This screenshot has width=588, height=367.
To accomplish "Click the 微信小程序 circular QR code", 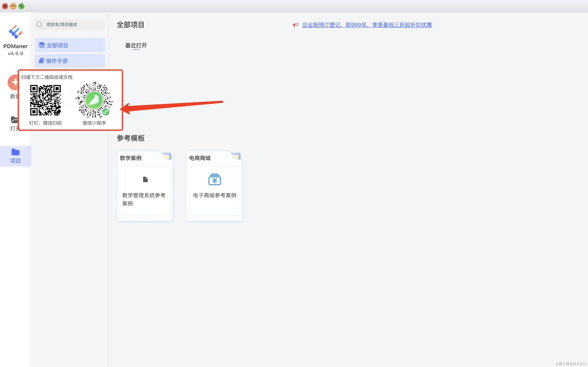I will 94,100.
